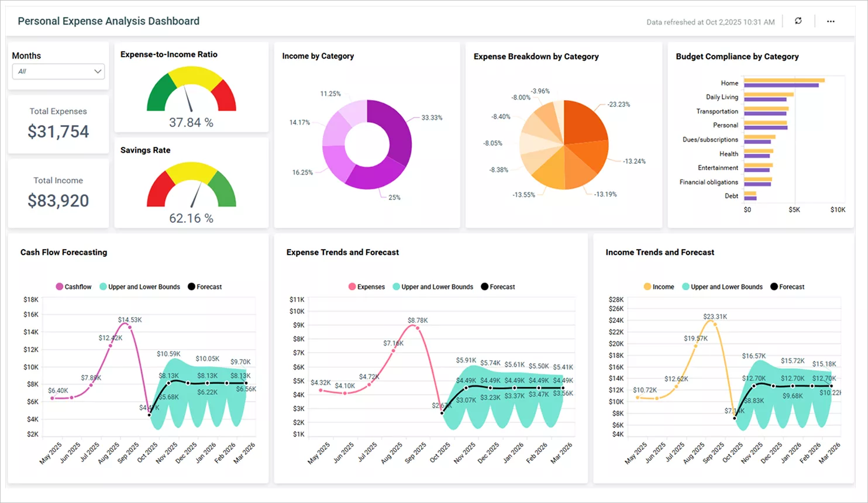
Task: Select the Total Income summary card
Action: pyautogui.click(x=58, y=192)
